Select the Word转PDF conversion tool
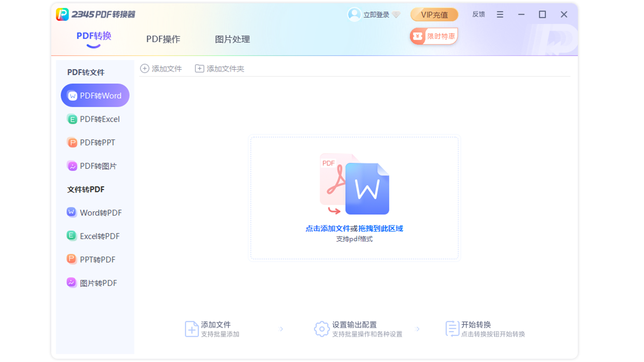The image size is (644, 362). pyautogui.click(x=95, y=212)
